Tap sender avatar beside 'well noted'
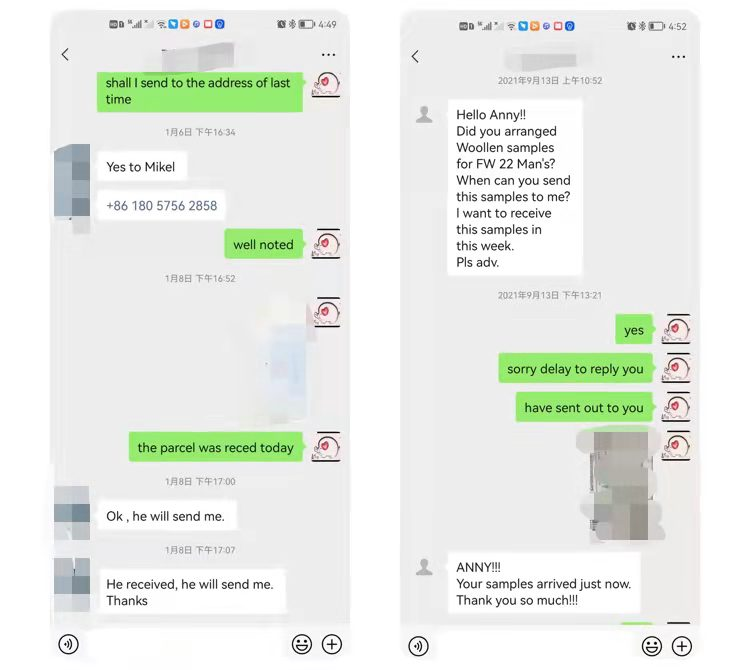 (326, 244)
